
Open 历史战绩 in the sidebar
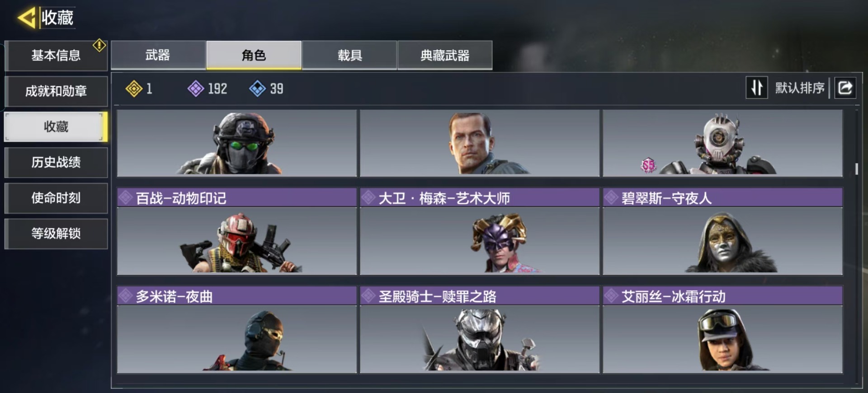click(x=56, y=162)
